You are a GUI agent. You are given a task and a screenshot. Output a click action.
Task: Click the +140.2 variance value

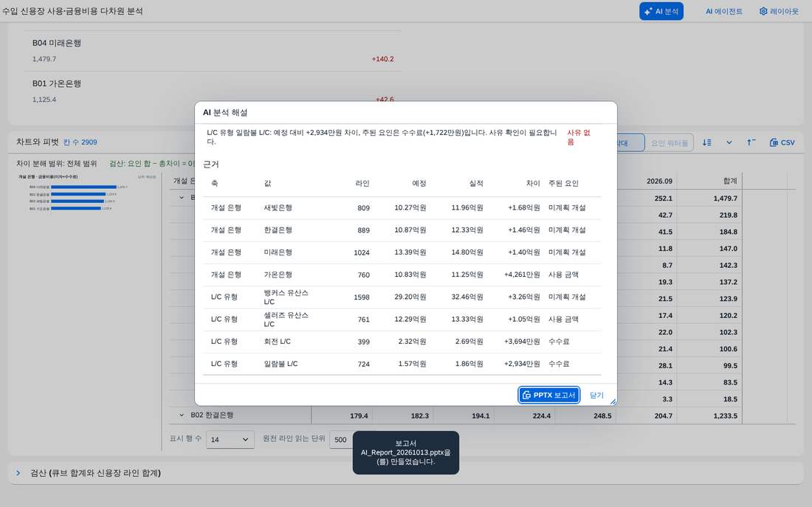[382, 59]
